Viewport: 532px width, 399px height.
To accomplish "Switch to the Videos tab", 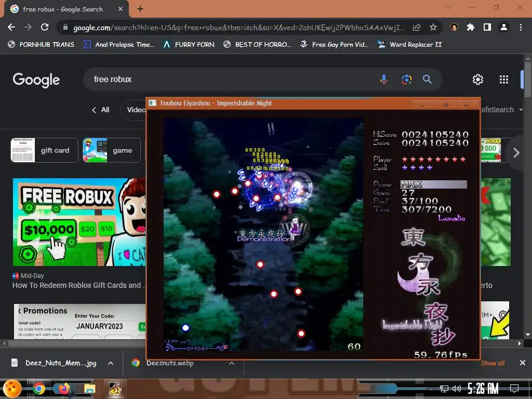I will (x=134, y=110).
